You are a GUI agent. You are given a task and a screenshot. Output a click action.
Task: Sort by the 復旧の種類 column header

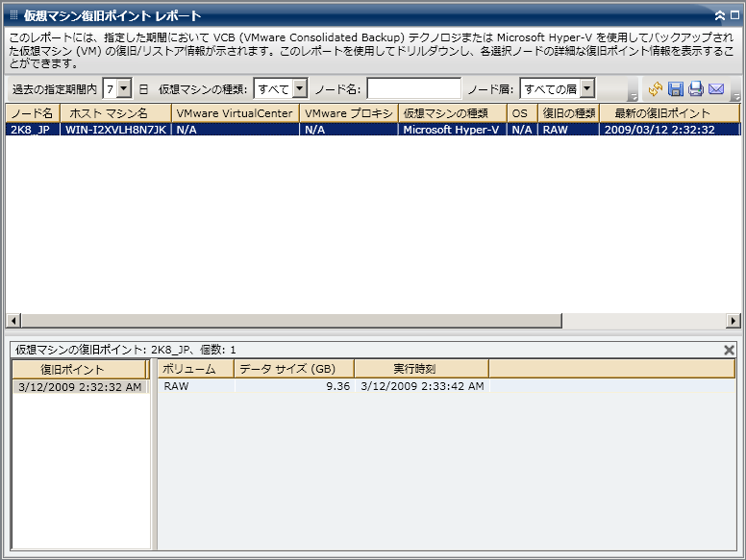point(568,113)
